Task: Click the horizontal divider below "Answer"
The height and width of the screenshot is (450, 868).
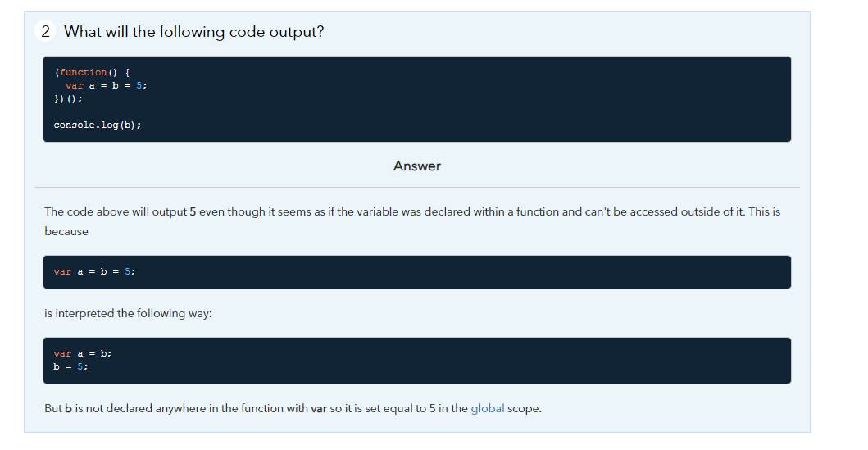Action: (416, 187)
